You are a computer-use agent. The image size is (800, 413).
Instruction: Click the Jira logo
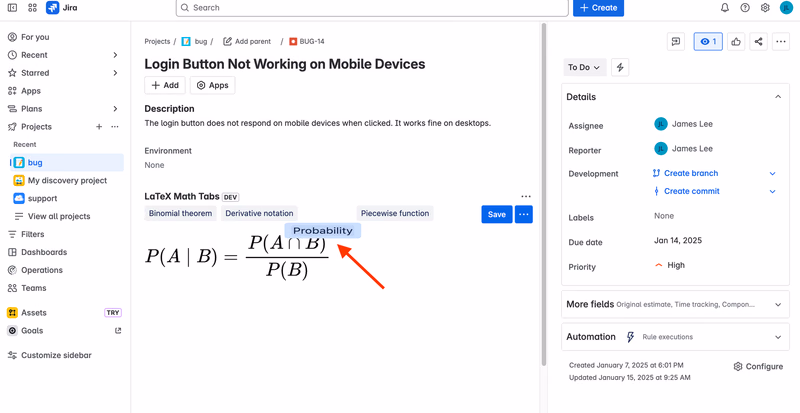click(61, 8)
